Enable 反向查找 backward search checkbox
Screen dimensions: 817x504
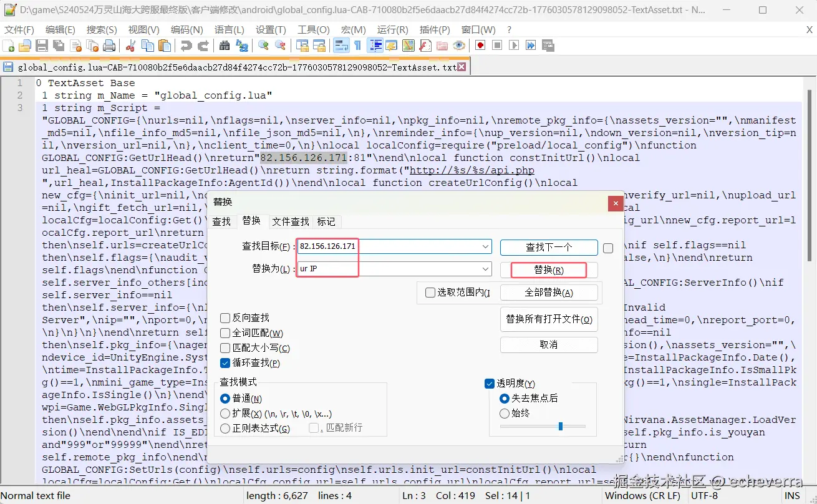(225, 317)
